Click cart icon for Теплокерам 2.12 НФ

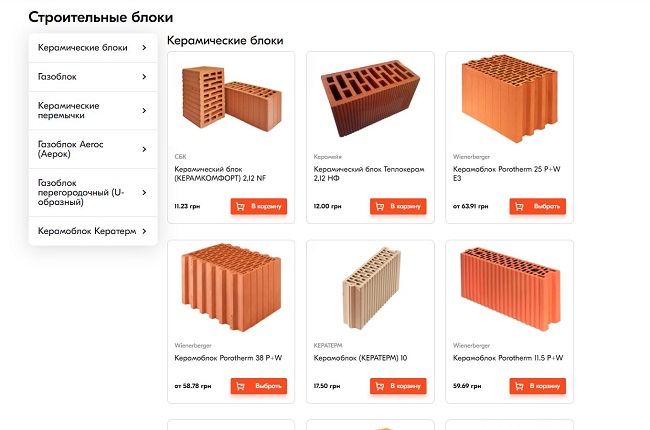click(x=379, y=207)
